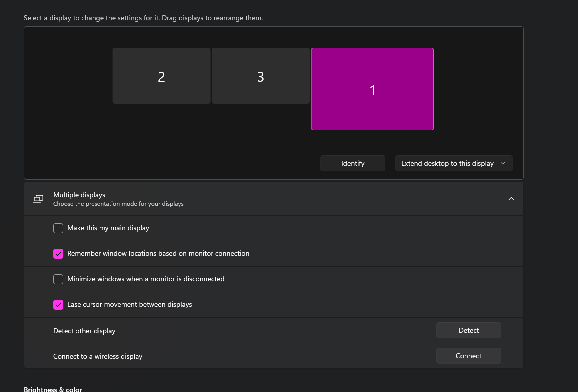The height and width of the screenshot is (392, 578).
Task: Select display 2 in the arrangement
Action: 162,76
